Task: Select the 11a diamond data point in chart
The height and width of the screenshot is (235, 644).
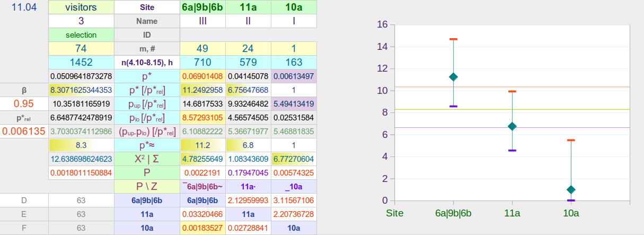Action: 512,126
